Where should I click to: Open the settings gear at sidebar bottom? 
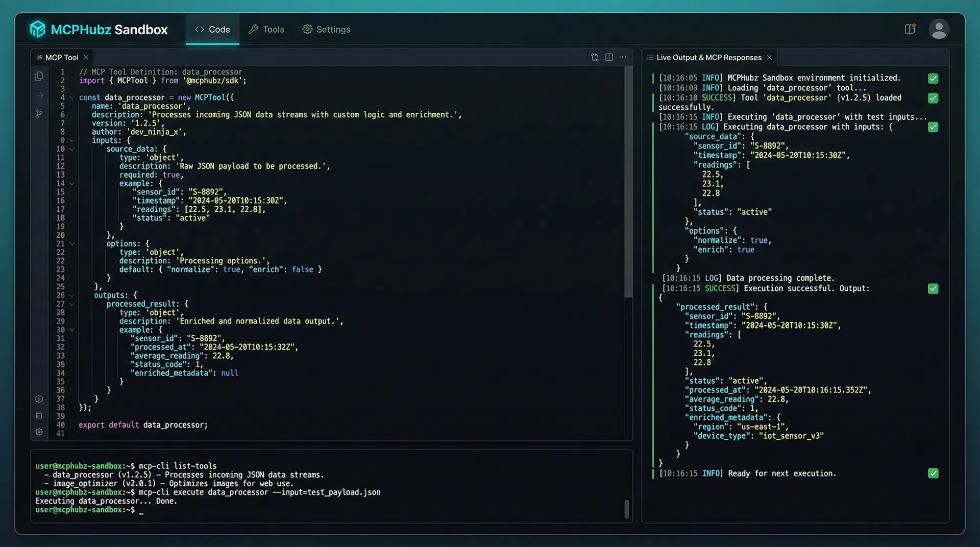click(x=39, y=432)
